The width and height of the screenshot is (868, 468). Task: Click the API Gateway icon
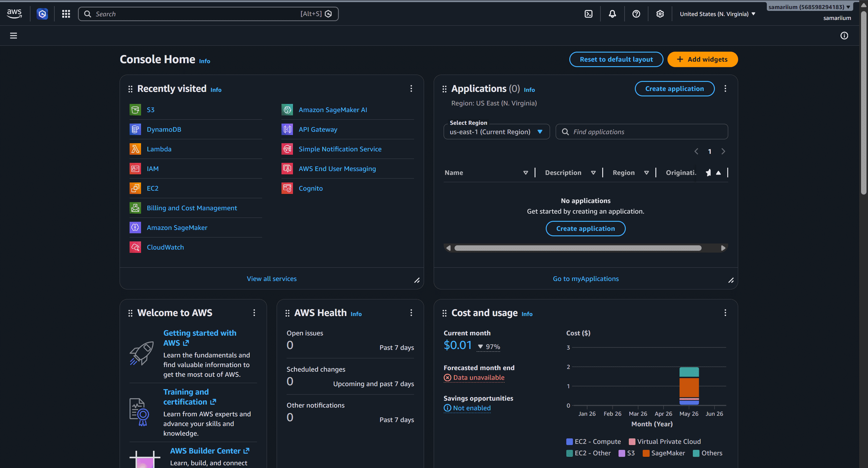click(288, 129)
